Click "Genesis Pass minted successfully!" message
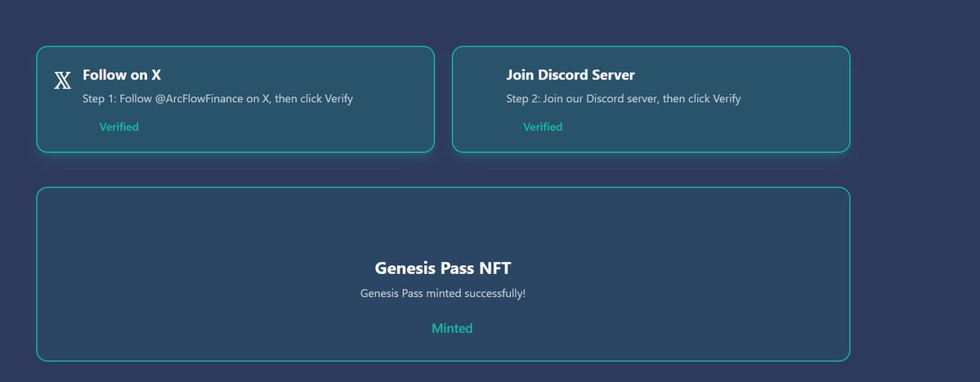 point(442,293)
